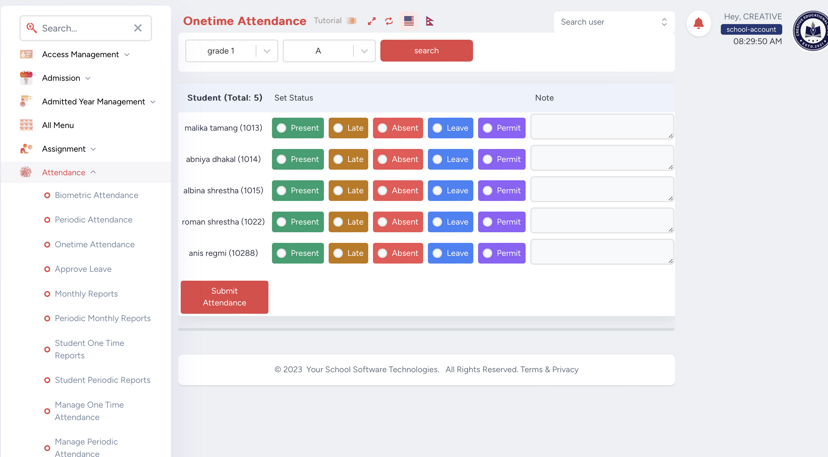Switch language with the Nepal flag icon
Image resolution: width=828 pixels, height=457 pixels.
click(x=429, y=21)
